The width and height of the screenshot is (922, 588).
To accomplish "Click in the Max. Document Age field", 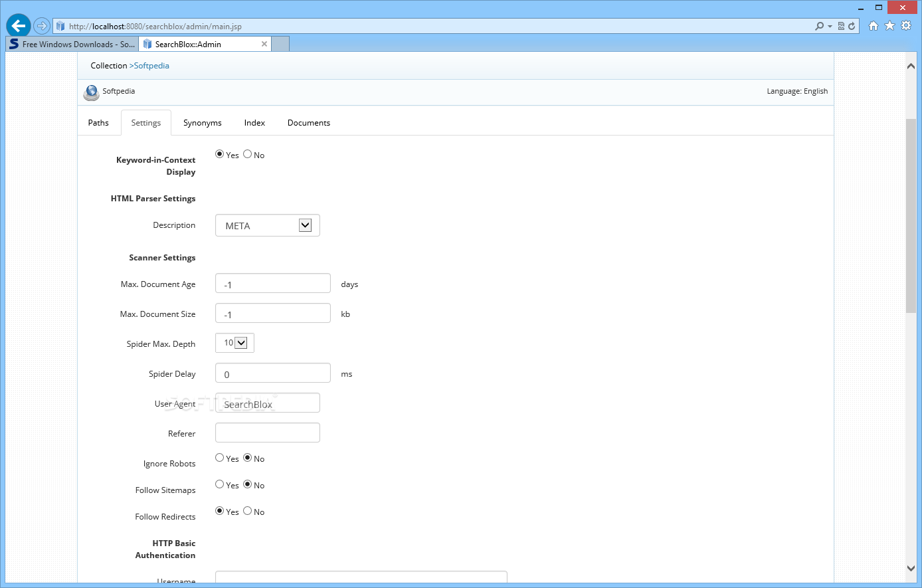I will (x=273, y=283).
